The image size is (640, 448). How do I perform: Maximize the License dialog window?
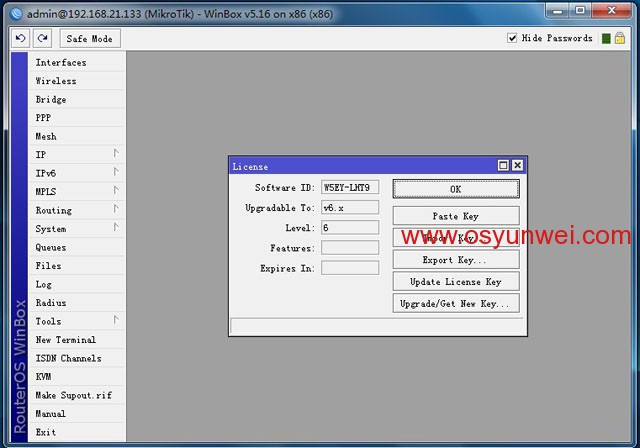[503, 165]
